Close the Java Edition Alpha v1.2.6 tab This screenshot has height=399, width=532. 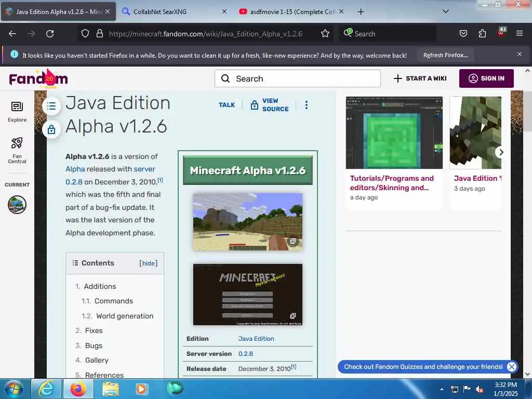point(108,11)
